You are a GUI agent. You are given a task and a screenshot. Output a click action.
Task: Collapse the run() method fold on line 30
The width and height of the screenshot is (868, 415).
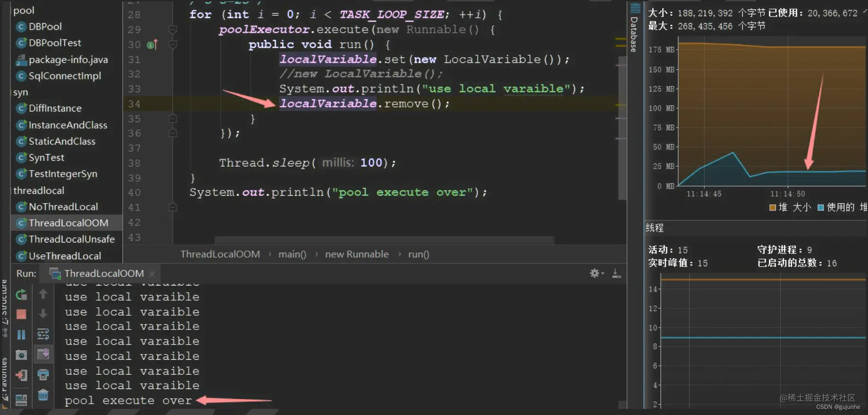click(x=173, y=45)
